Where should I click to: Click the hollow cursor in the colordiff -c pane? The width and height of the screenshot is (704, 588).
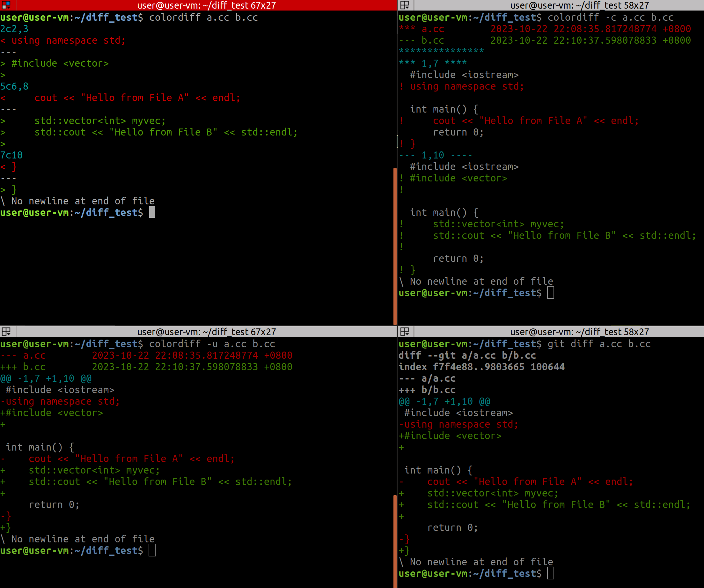(550, 293)
